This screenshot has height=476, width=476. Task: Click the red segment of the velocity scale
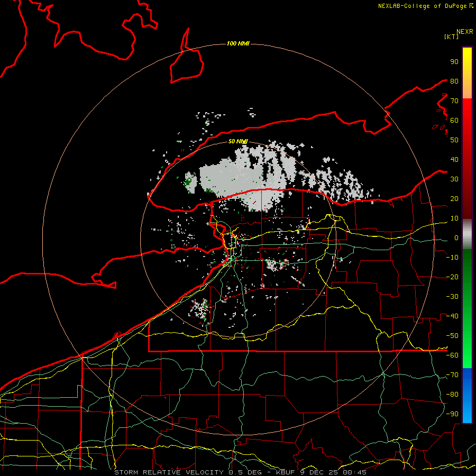pyautogui.click(x=467, y=159)
